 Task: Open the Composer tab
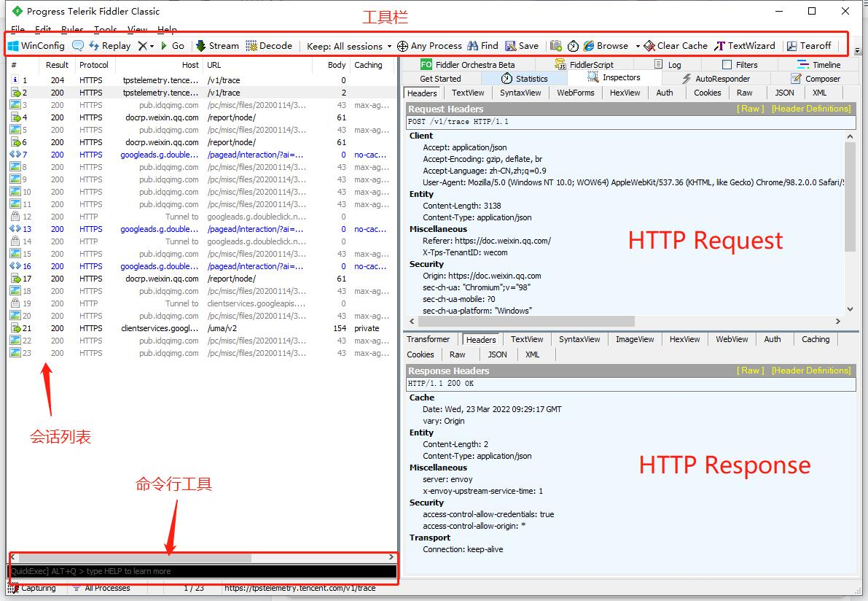(816, 79)
